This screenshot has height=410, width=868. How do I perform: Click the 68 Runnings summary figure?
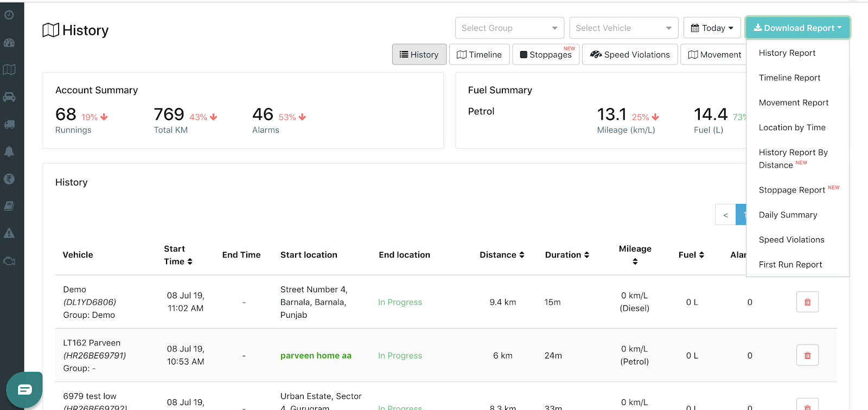(x=66, y=114)
